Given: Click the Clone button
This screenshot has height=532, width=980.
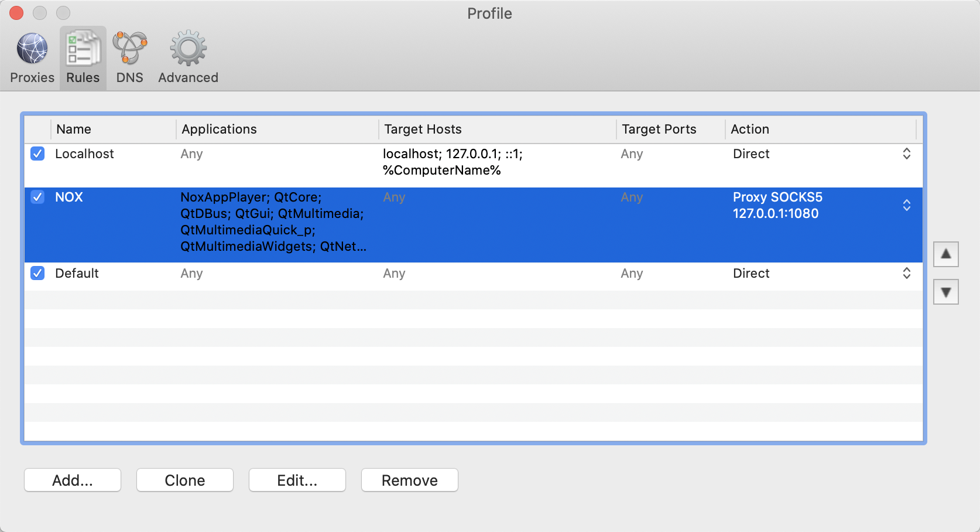Looking at the screenshot, I should [185, 480].
